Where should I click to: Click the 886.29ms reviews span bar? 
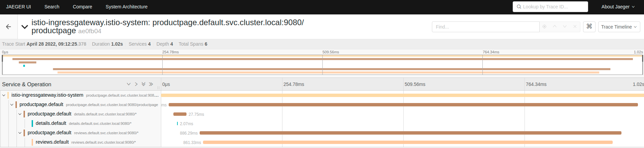coord(410,133)
